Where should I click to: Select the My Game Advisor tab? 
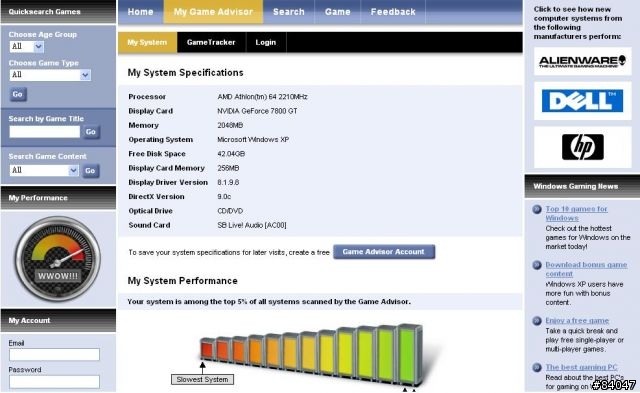pyautogui.click(x=213, y=12)
